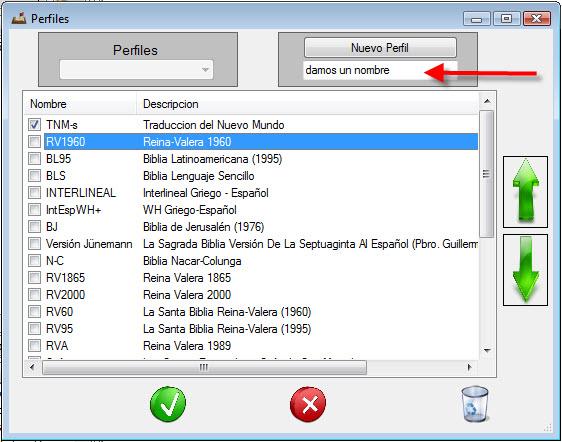Delete profile using the recycle bin icon
This screenshot has width=562, height=442.
pyautogui.click(x=475, y=404)
